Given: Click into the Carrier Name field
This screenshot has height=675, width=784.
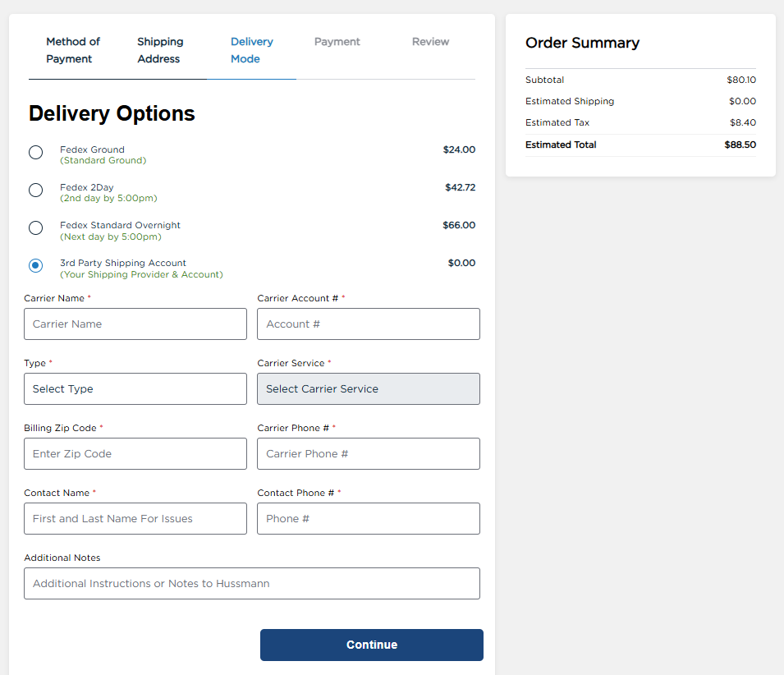Looking at the screenshot, I should [135, 324].
